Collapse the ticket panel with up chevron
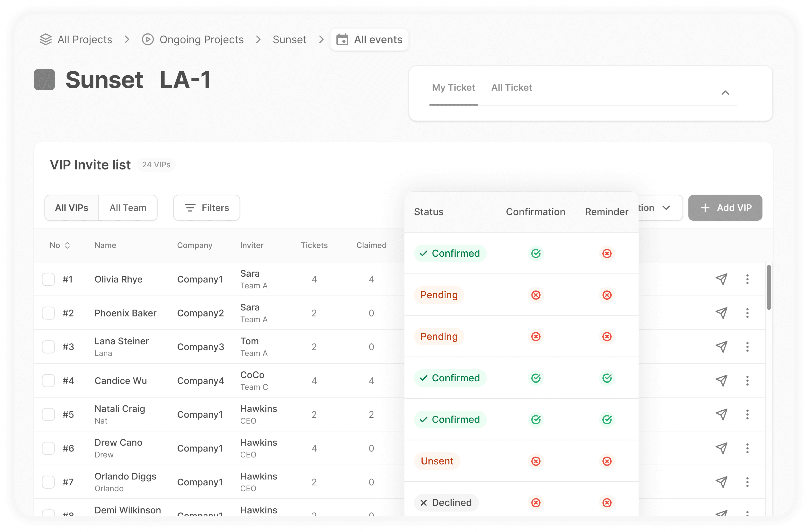Image resolution: width=809 pixels, height=532 pixels. (x=725, y=93)
